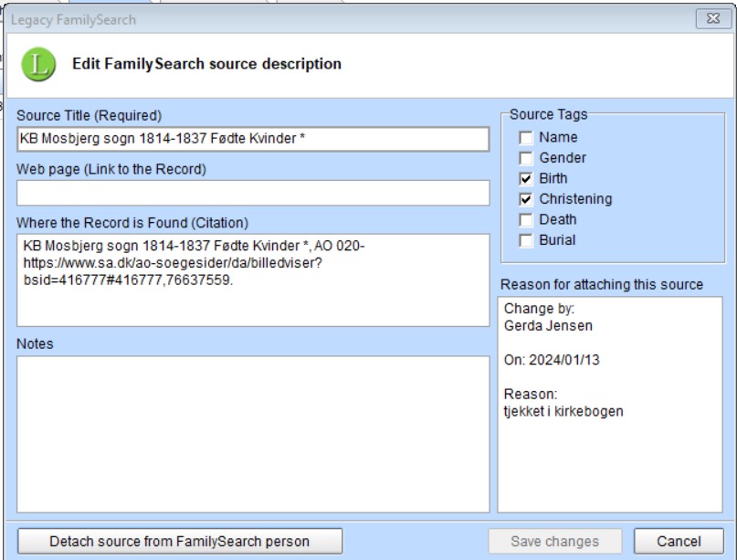
Task: Click in the empty Notes box
Action: pyautogui.click(x=253, y=434)
